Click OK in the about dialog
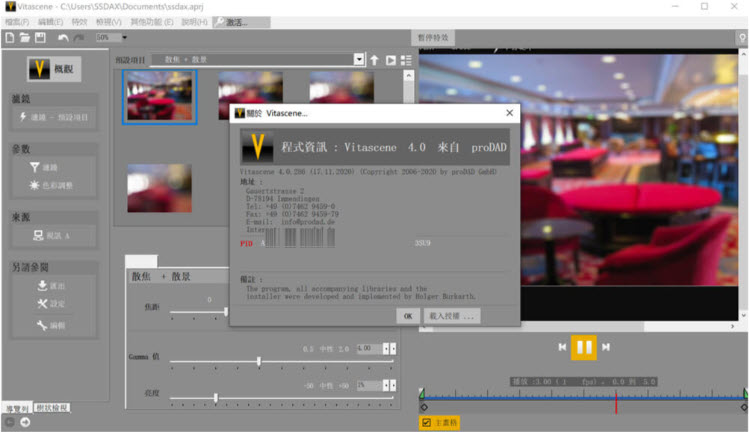 tap(408, 315)
